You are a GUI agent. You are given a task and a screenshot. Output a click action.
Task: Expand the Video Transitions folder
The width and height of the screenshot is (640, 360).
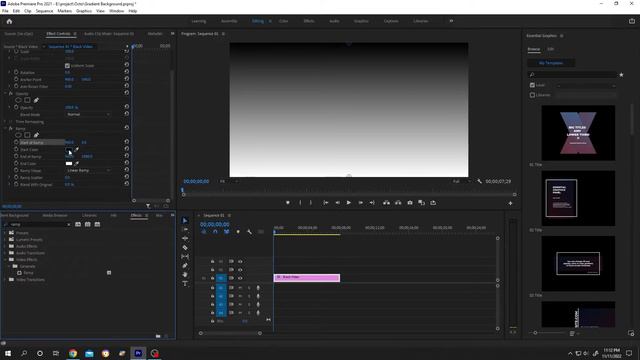tap(5, 280)
